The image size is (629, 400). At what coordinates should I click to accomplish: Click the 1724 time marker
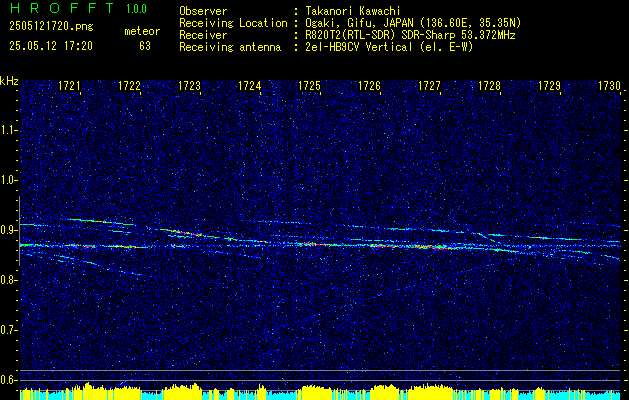(x=250, y=86)
